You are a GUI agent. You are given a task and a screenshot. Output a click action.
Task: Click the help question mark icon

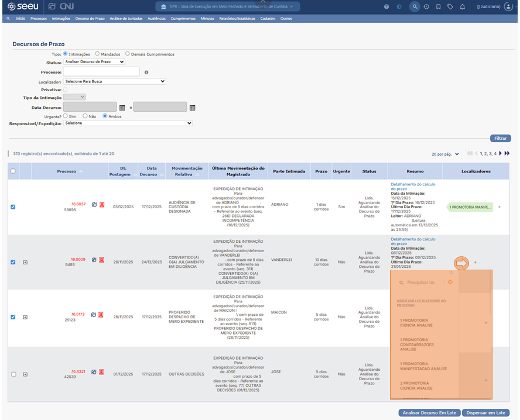pos(386,6)
